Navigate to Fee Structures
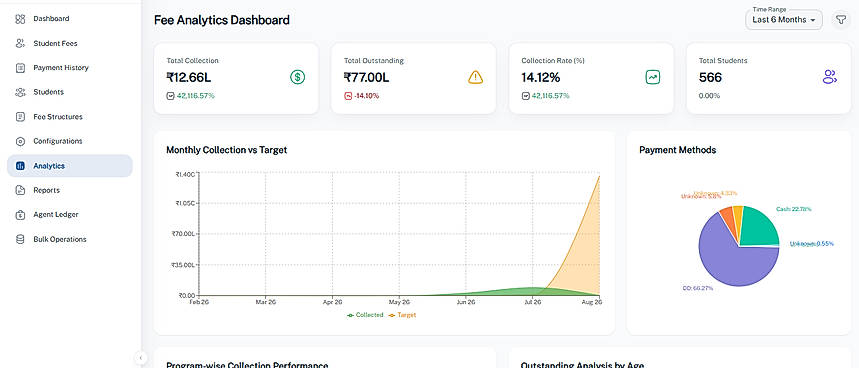 70,117
